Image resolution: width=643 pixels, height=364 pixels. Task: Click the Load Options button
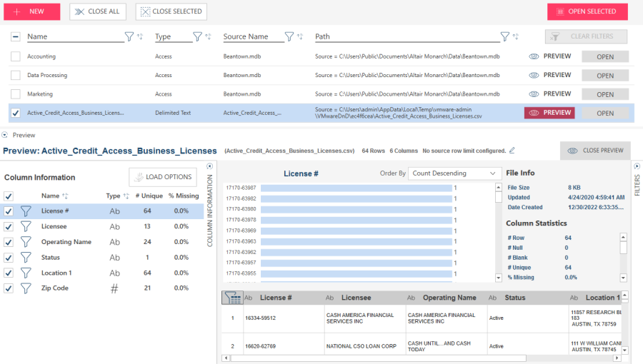(x=162, y=177)
